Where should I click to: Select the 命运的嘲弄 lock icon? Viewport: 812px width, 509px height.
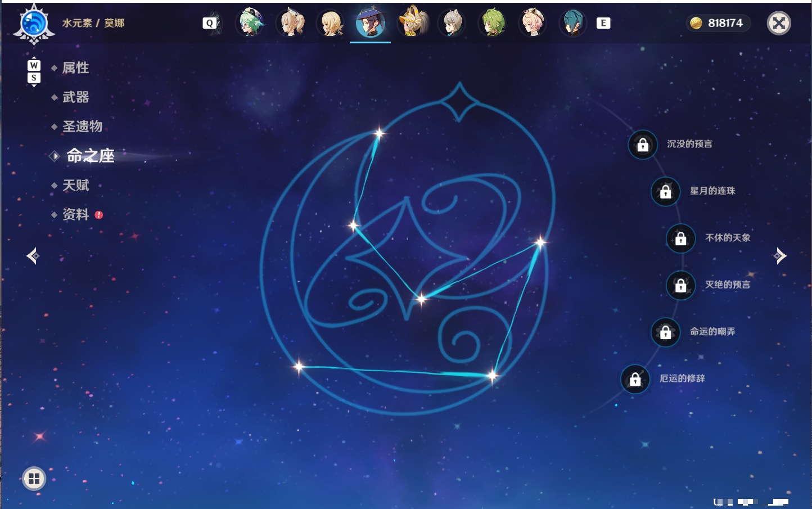[x=665, y=332]
